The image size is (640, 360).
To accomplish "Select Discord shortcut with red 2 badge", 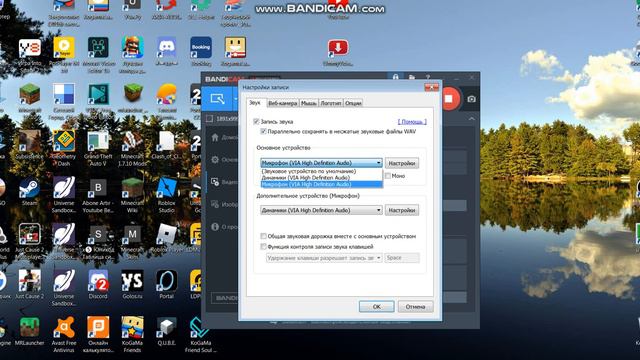I will [x=98, y=284].
